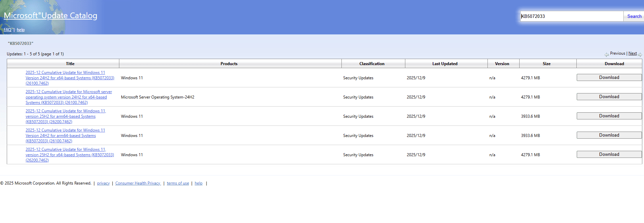Download the Windows 11 25H2 arm64 update
Screen dimensions: 644x223
point(609,116)
